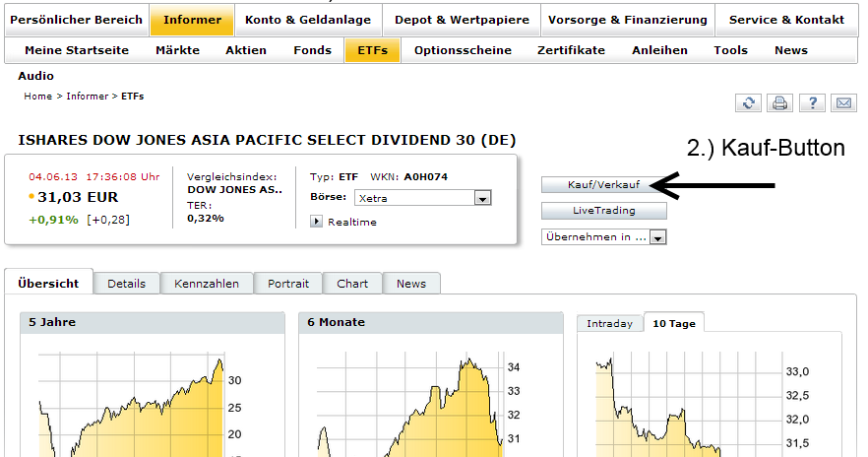Open the help question mark icon

813,102
